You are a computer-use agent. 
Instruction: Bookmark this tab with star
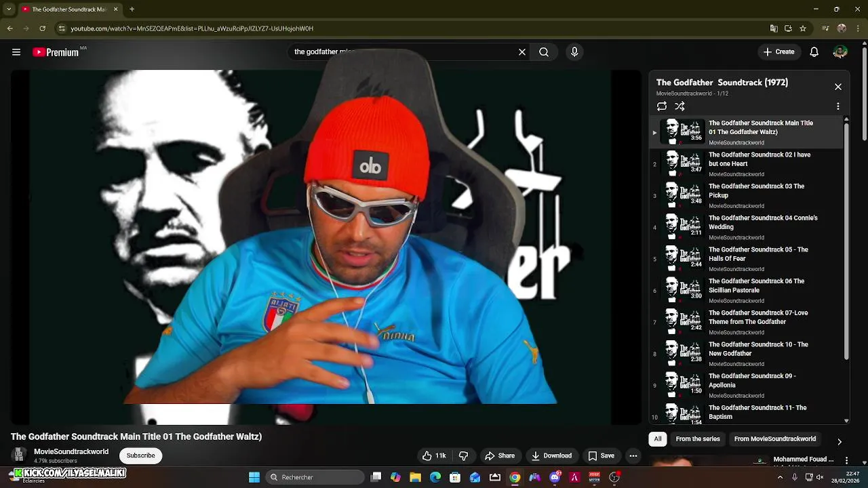pos(803,28)
